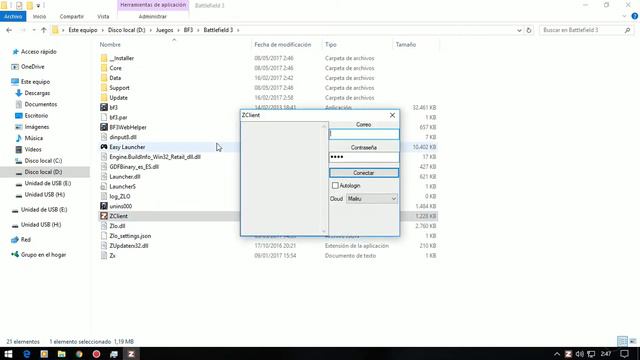
Task: Select the ZUpdaterx32.dll file
Action: click(129, 246)
